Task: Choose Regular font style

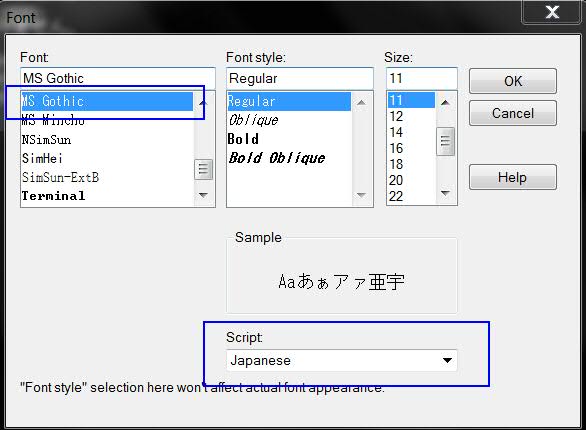Action: (x=289, y=101)
